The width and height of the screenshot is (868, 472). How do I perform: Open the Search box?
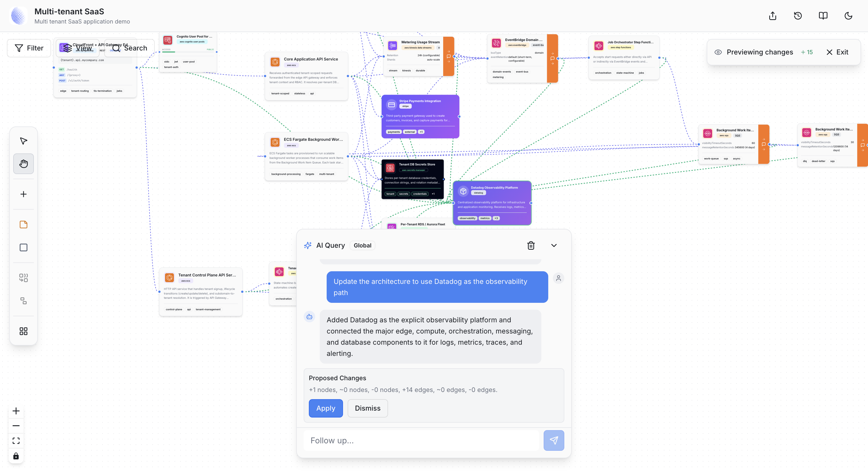pos(129,48)
